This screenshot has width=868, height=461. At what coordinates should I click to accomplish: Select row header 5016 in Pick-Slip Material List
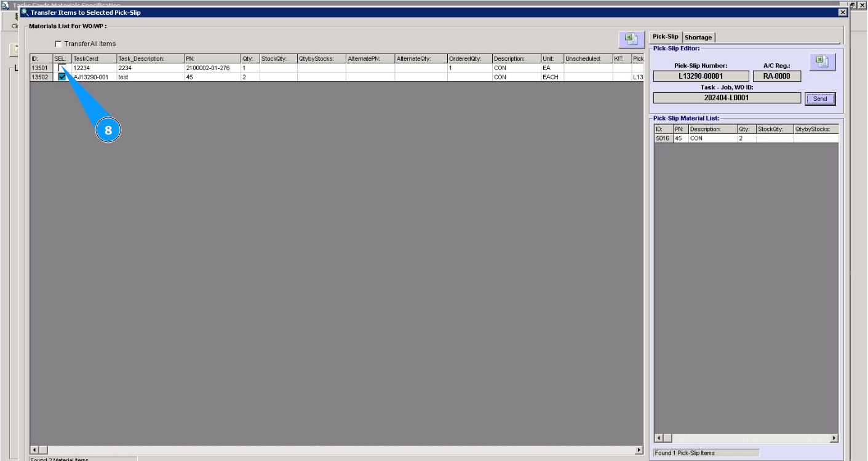coord(663,138)
